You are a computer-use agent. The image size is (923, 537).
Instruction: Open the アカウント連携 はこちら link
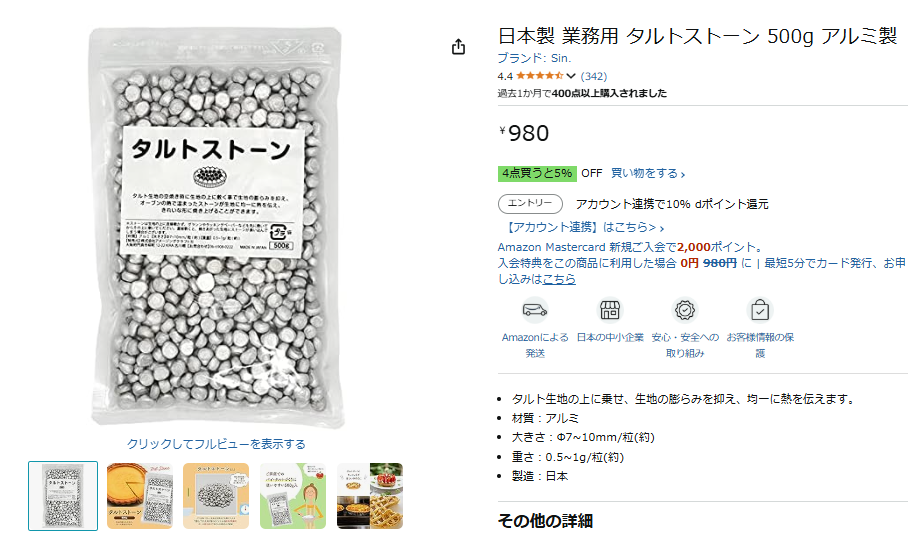point(584,227)
